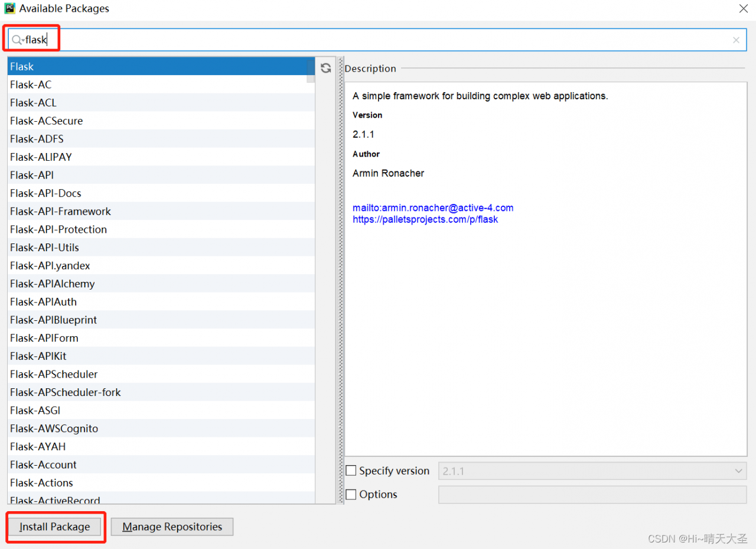Open Manage Repositories
This screenshot has width=756, height=549.
[172, 527]
